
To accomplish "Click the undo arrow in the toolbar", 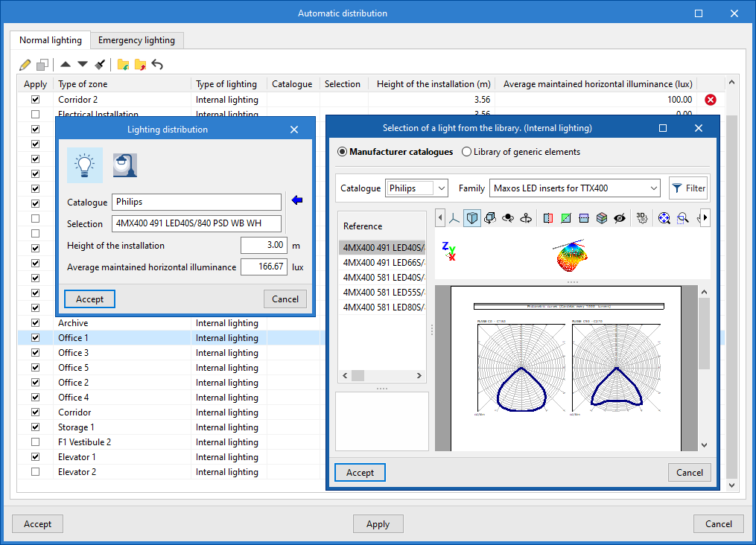I will (157, 65).
